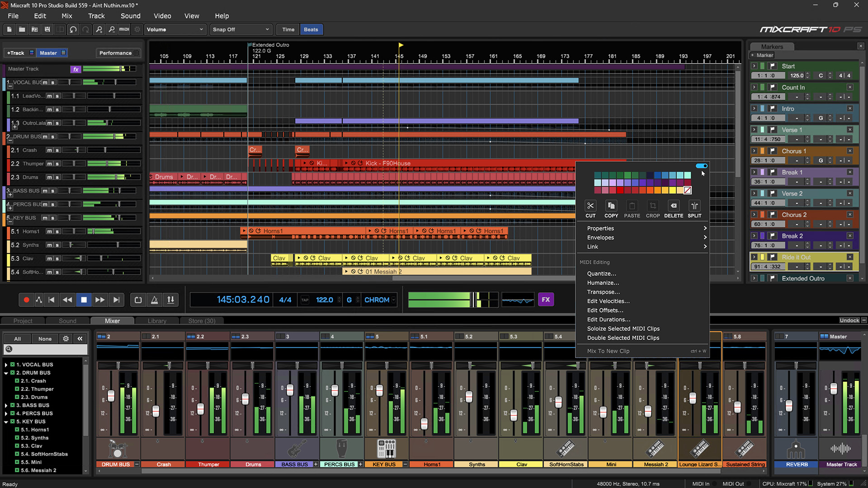The height and width of the screenshot is (488, 868).
Task: Select Edit Velocities in context menu
Action: [608, 301]
